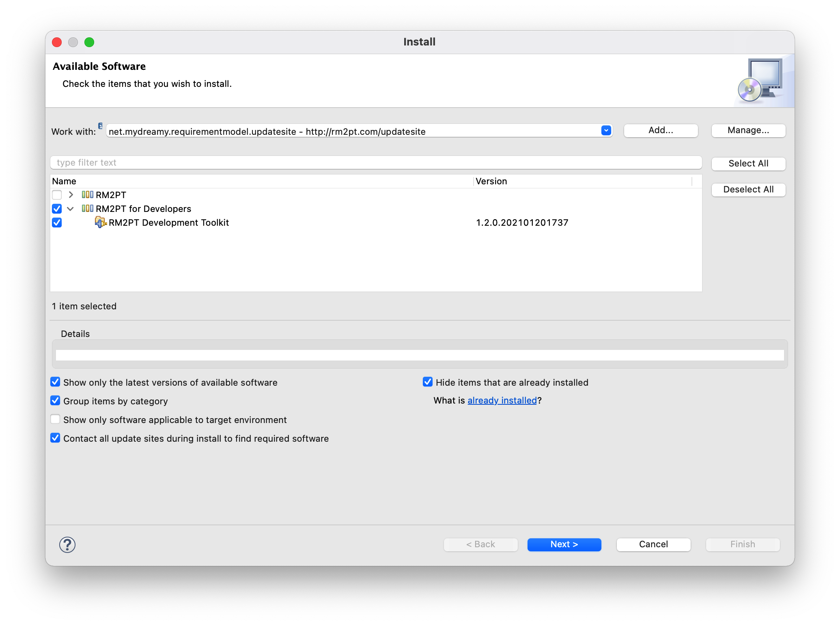Image resolution: width=840 pixels, height=626 pixels.
Task: Enable Show only software applicable to target environment
Action: pos(55,419)
